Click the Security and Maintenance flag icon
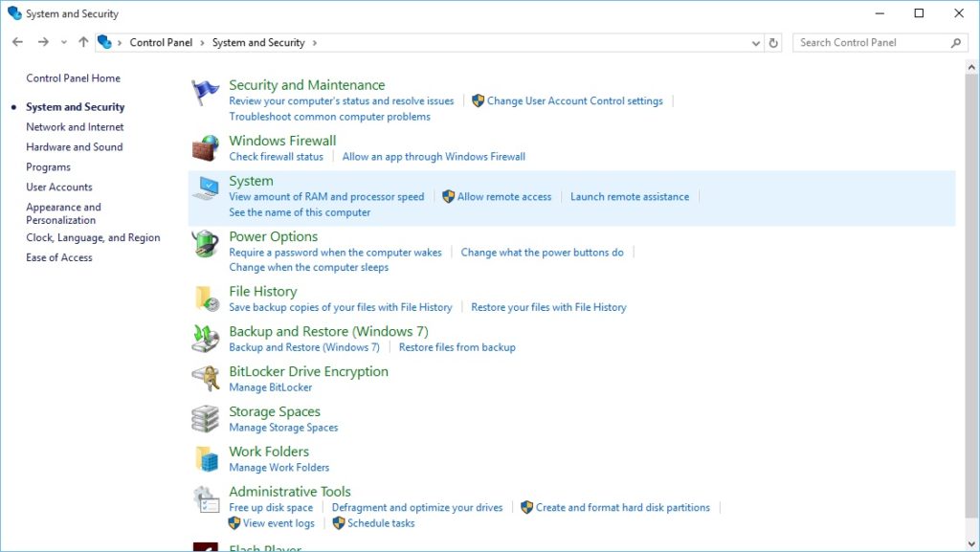This screenshot has height=552, width=980. (x=205, y=93)
